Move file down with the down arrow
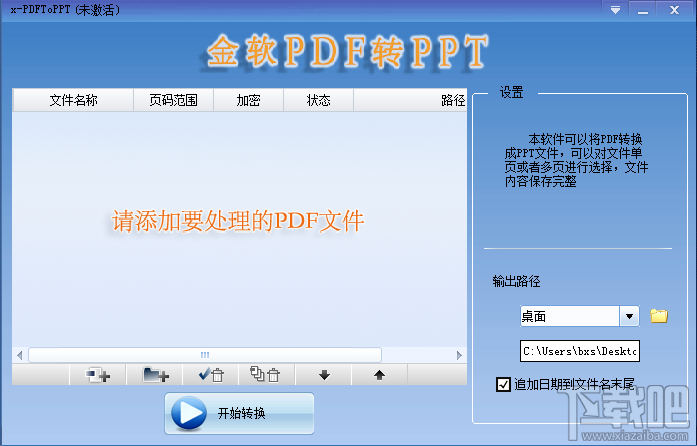Screen dimensions: 697x446 (324, 375)
